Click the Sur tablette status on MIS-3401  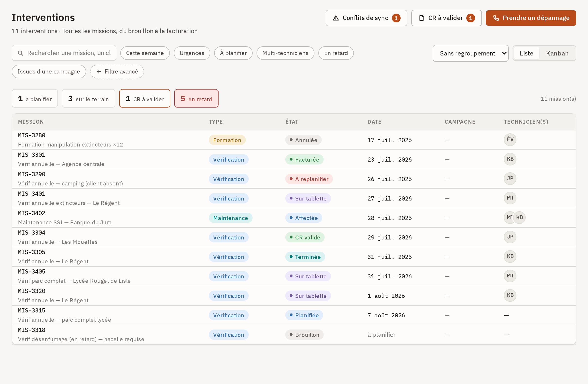click(x=308, y=198)
